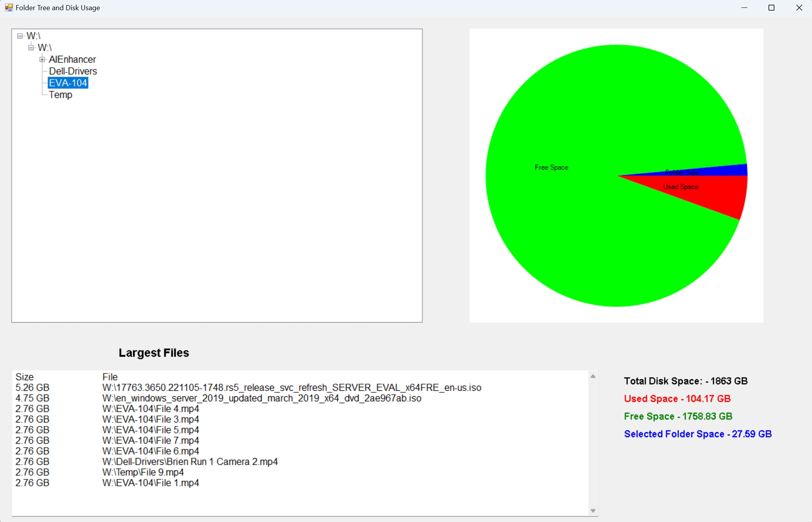Collapse the nested W:\ tree node

[x=31, y=48]
